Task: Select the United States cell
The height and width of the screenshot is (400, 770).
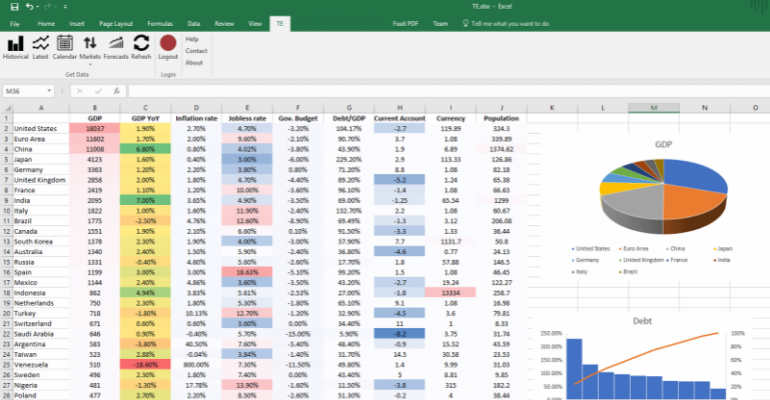Action: 41,129
